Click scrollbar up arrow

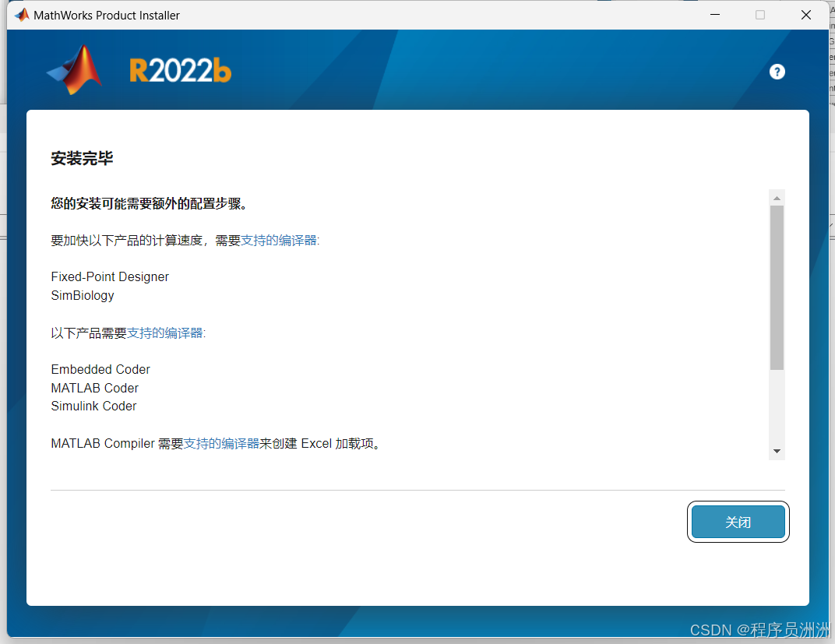tap(777, 198)
